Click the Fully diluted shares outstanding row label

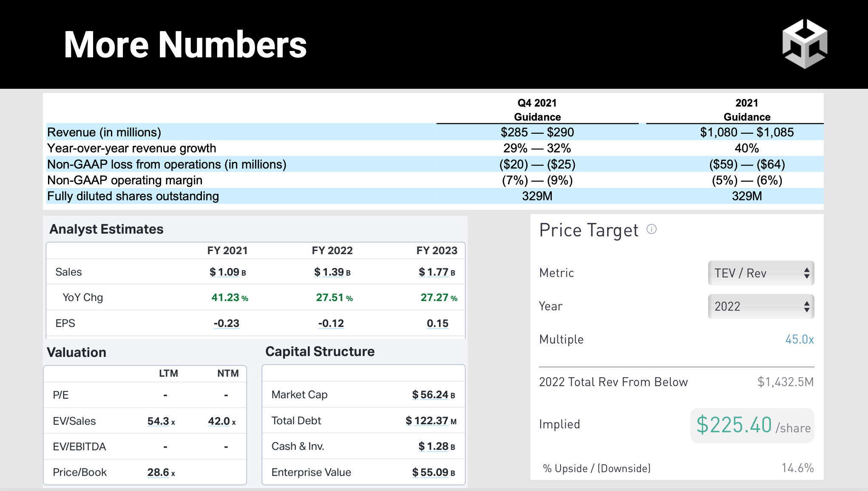(x=133, y=196)
